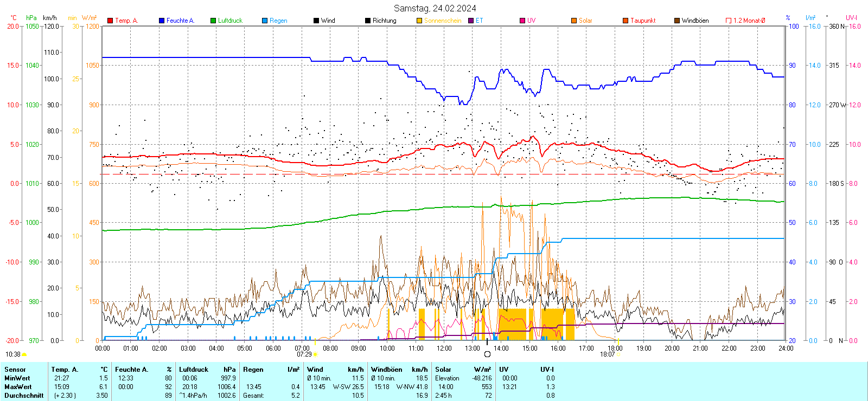The width and height of the screenshot is (868, 401).
Task: Click the Luftdruck column header in table
Action: click(194, 370)
